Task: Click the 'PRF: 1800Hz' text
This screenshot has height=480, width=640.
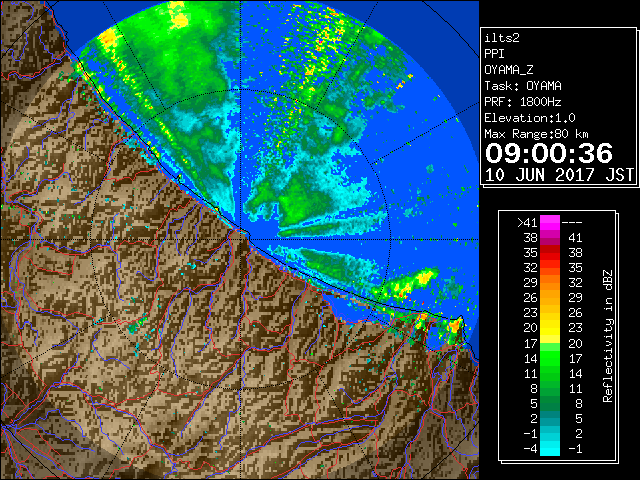Action: point(522,102)
